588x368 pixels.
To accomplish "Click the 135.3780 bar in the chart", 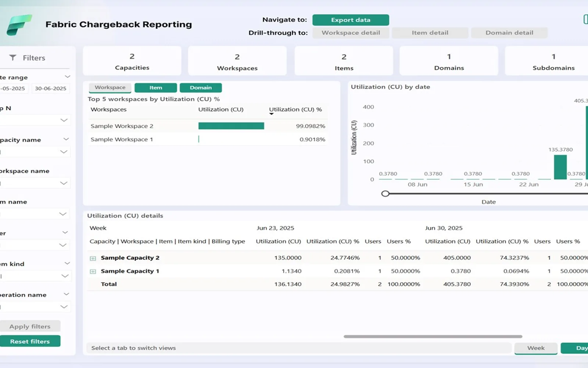I will coord(560,167).
